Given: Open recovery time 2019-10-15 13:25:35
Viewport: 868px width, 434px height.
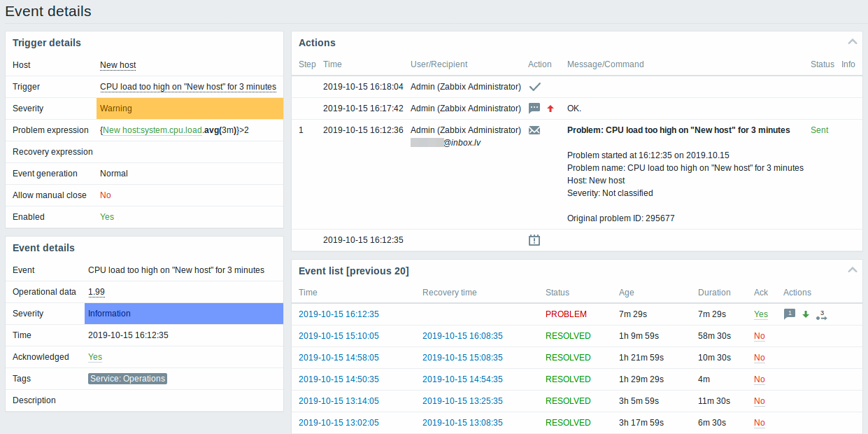Looking at the screenshot, I should pos(462,401).
